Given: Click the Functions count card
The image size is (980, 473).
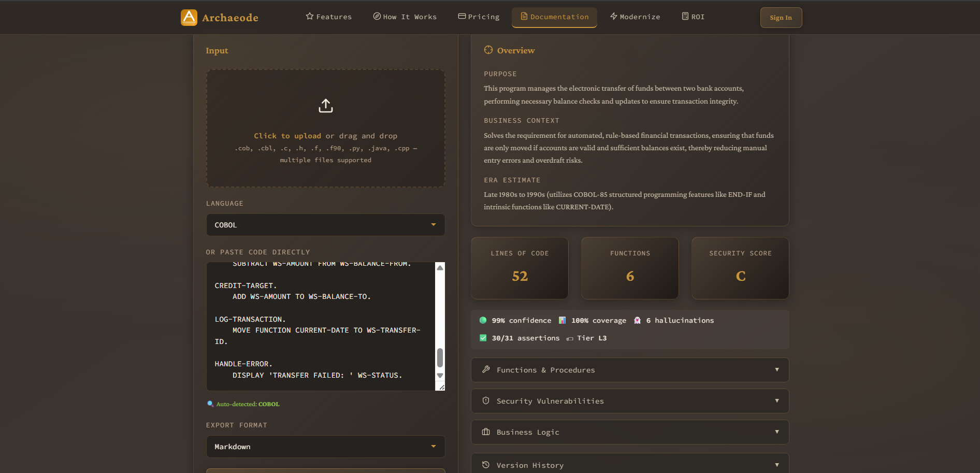Looking at the screenshot, I should pos(630,268).
